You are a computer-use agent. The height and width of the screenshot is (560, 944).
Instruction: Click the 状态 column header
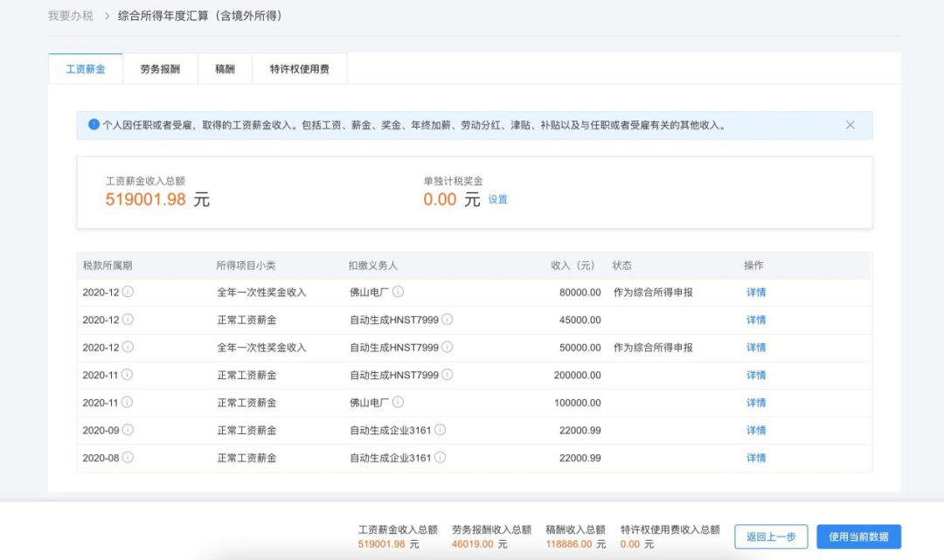point(622,266)
